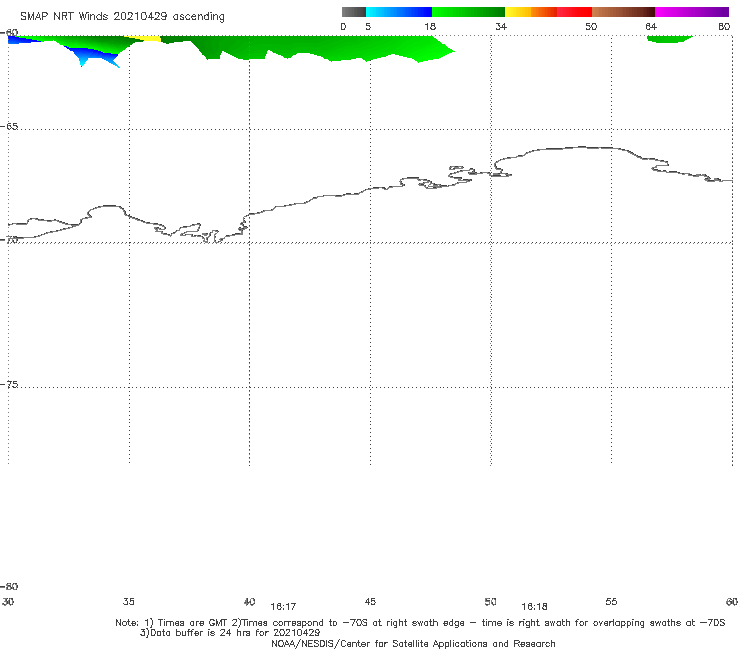Click the color bar label "80"
Screen dimensions: 740x650
[x=724, y=26]
